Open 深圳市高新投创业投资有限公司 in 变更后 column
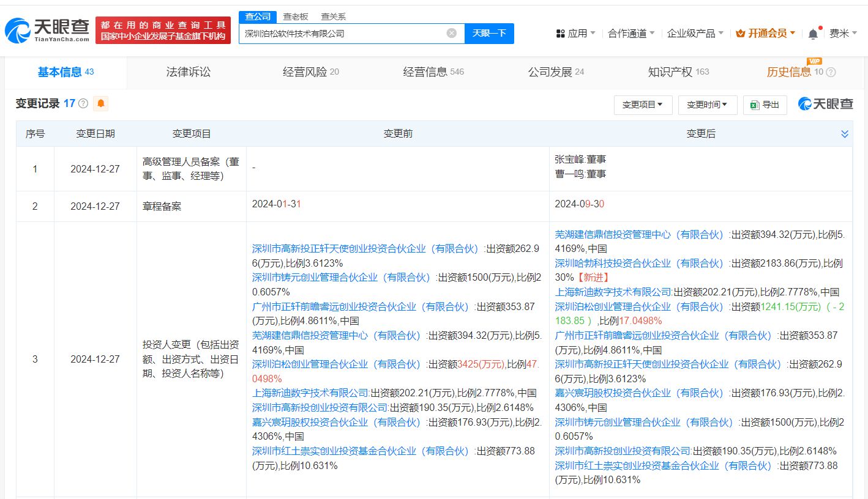 [623, 451]
